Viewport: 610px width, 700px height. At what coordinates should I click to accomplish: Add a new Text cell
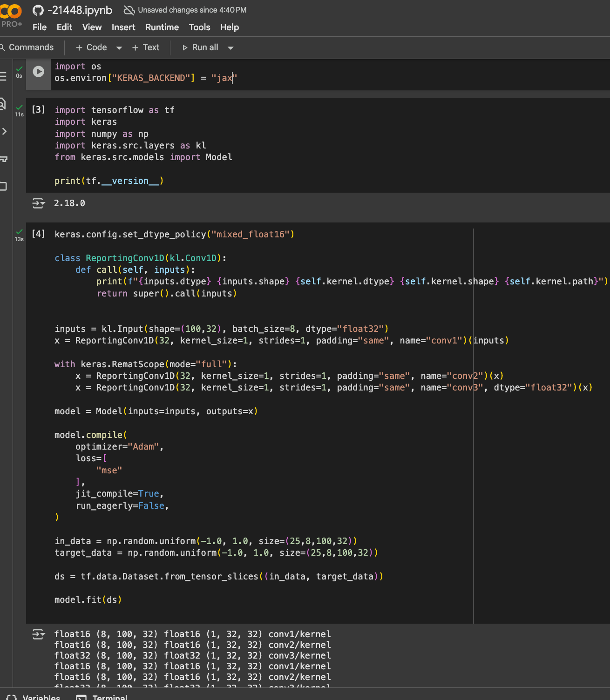pos(146,47)
